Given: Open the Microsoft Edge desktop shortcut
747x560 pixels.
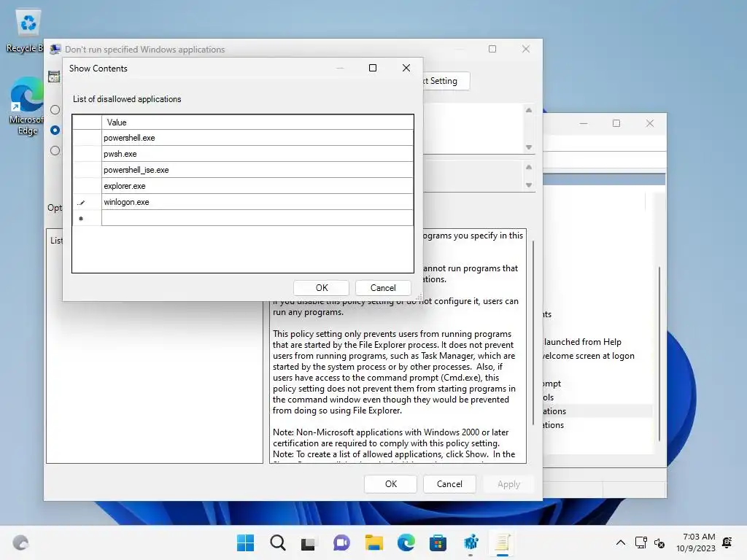Looking at the screenshot, I should [x=26, y=106].
